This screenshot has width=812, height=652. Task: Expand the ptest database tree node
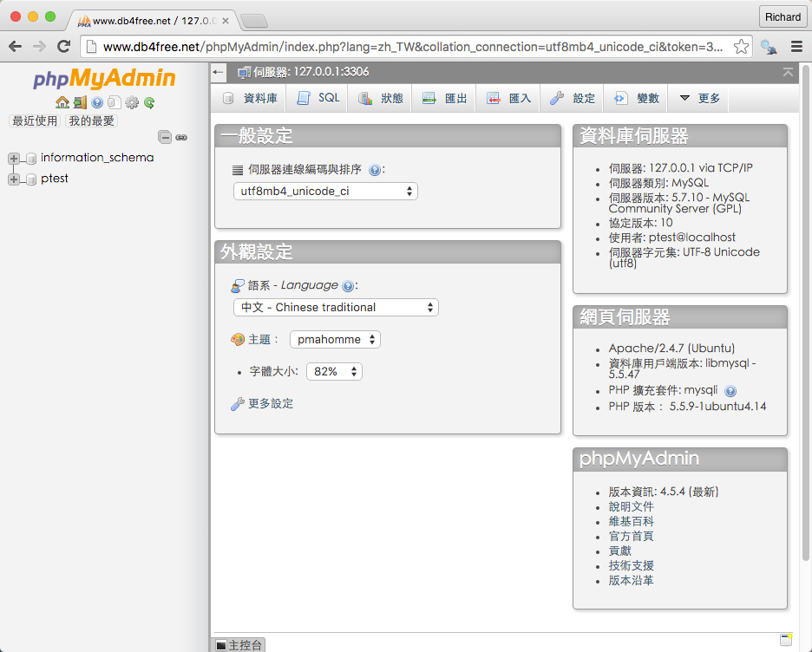[14, 179]
